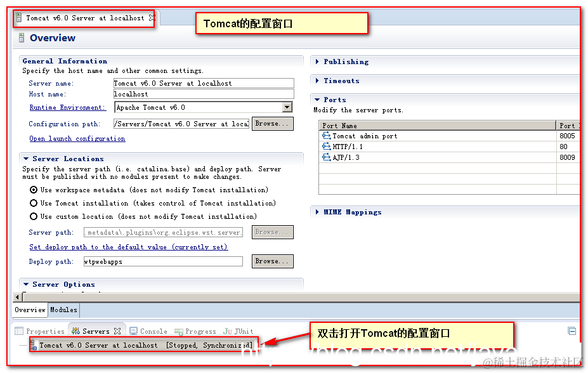Select Use custom location option
Image resolution: width=588 pixels, height=373 pixels.
pyautogui.click(x=34, y=216)
